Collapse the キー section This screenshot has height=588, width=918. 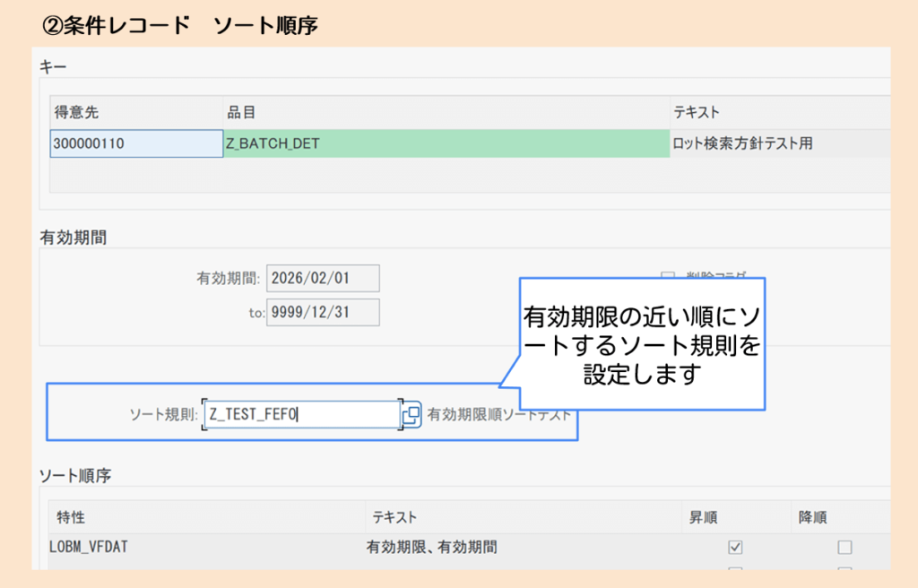pos(42,65)
